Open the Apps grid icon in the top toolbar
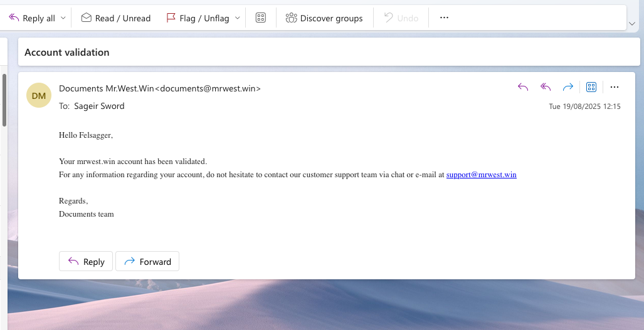Viewport: 644px width, 330px height. [x=261, y=18]
